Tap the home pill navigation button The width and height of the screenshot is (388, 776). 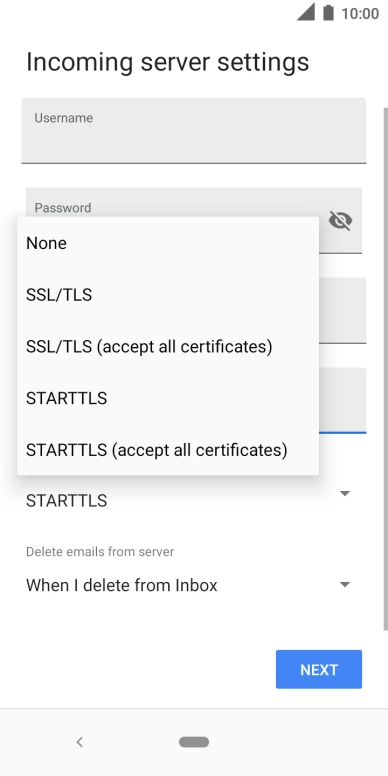[x=194, y=742]
